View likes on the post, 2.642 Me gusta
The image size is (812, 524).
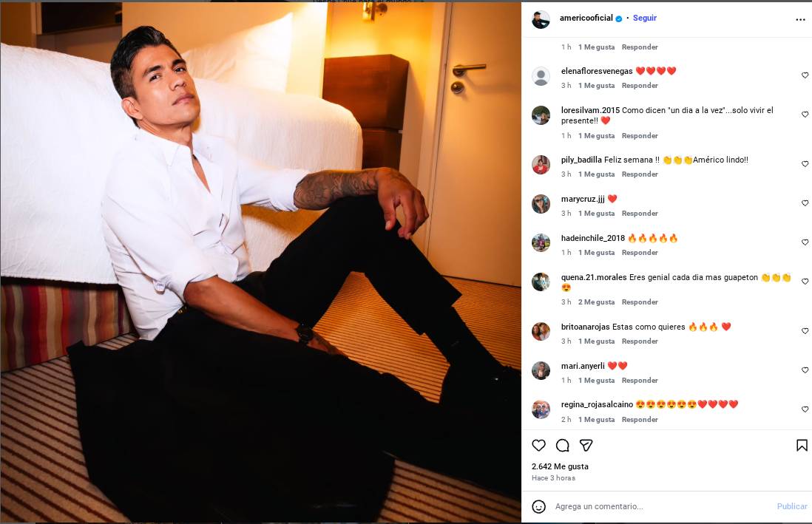560,466
